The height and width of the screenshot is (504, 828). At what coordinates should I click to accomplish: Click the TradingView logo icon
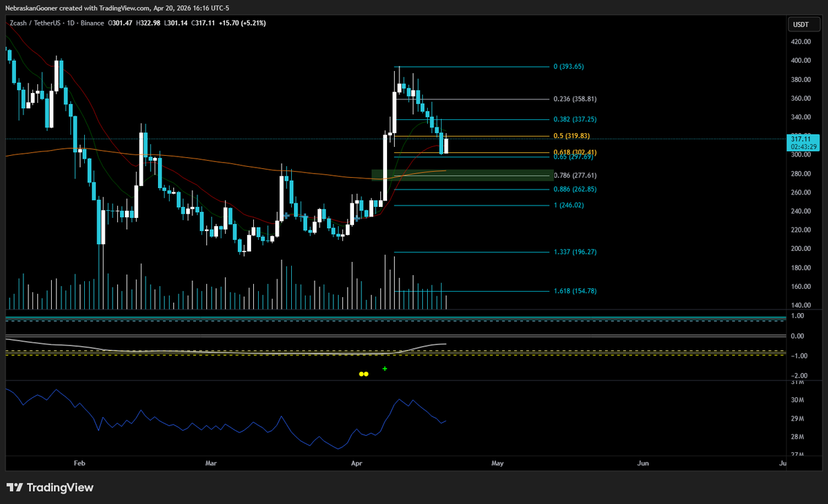pos(14,487)
